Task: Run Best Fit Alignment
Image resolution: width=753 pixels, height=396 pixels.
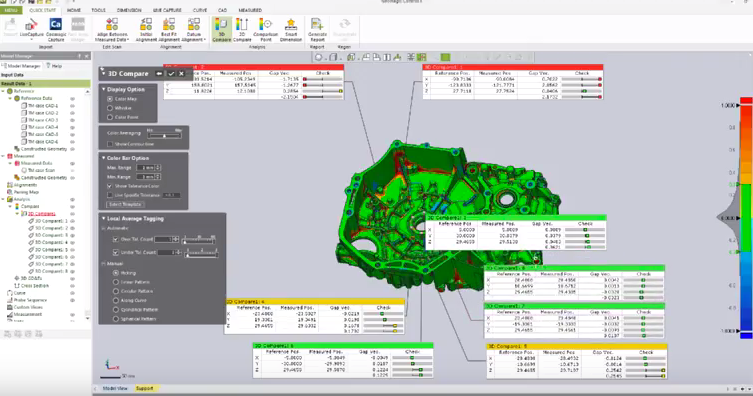Action: click(x=169, y=30)
